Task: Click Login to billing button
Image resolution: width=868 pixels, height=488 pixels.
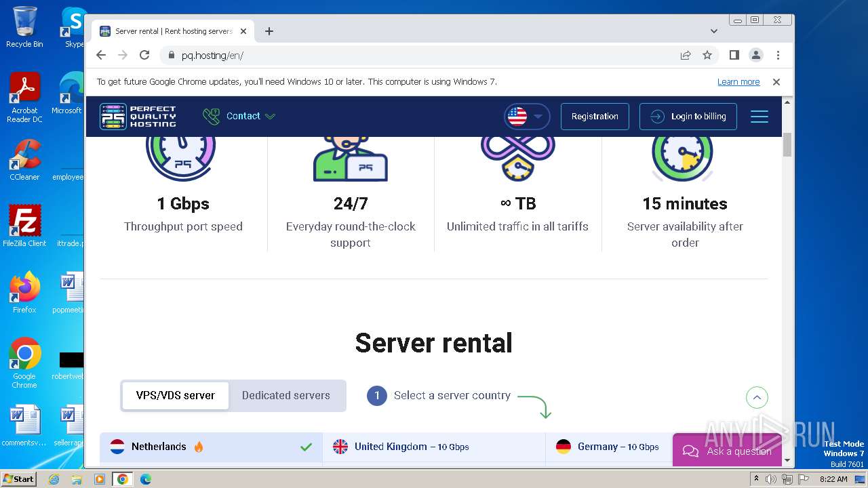Action: pyautogui.click(x=690, y=117)
